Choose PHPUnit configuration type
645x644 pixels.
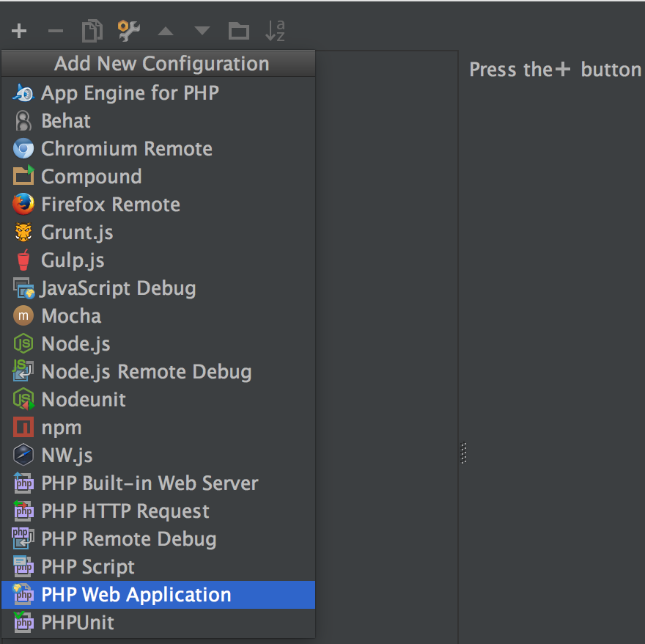[x=158, y=623]
